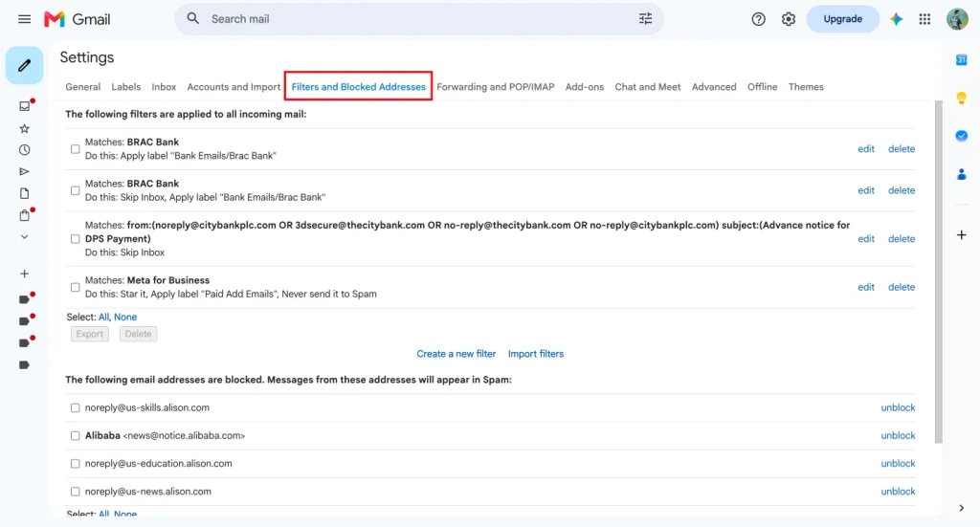
Task: Click the Gmail logo
Action: point(77,19)
